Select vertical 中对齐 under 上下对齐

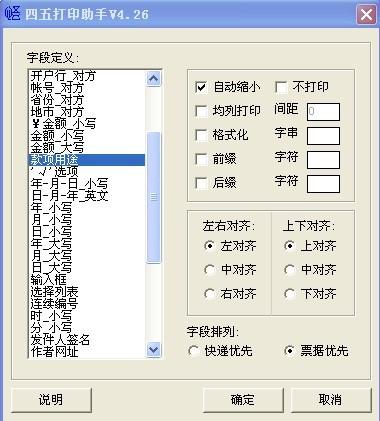(289, 270)
